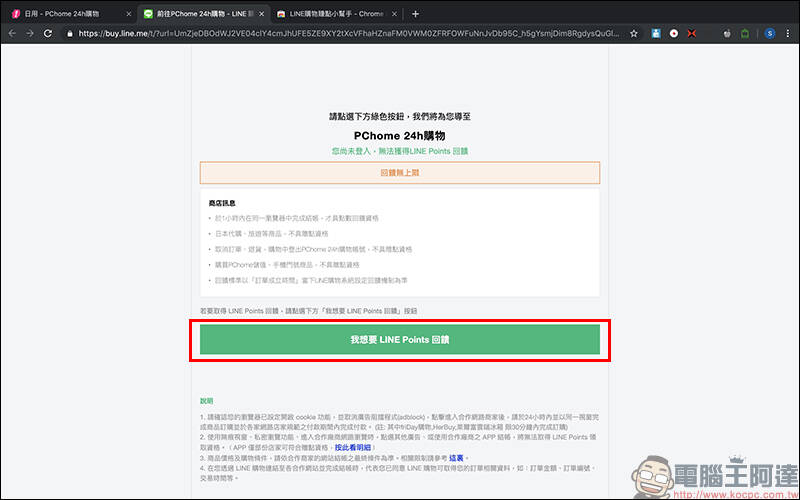800x500 pixels.
Task: Click 日本代購 bullet line
Action: [271, 234]
